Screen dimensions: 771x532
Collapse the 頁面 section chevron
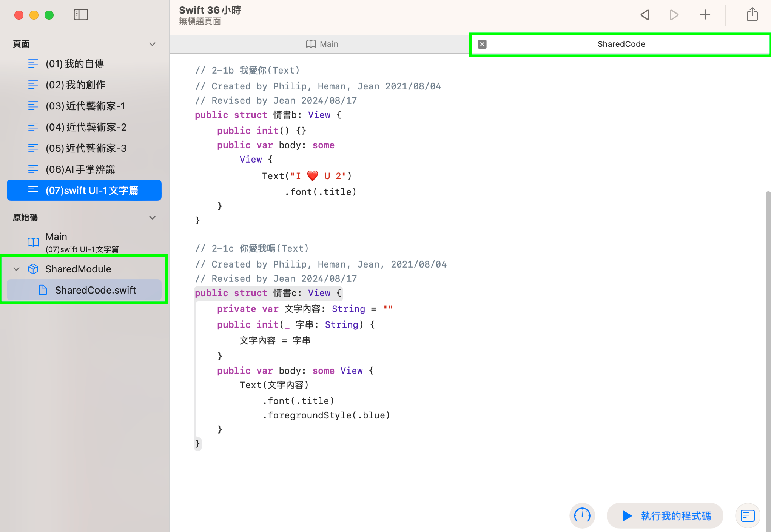point(153,44)
